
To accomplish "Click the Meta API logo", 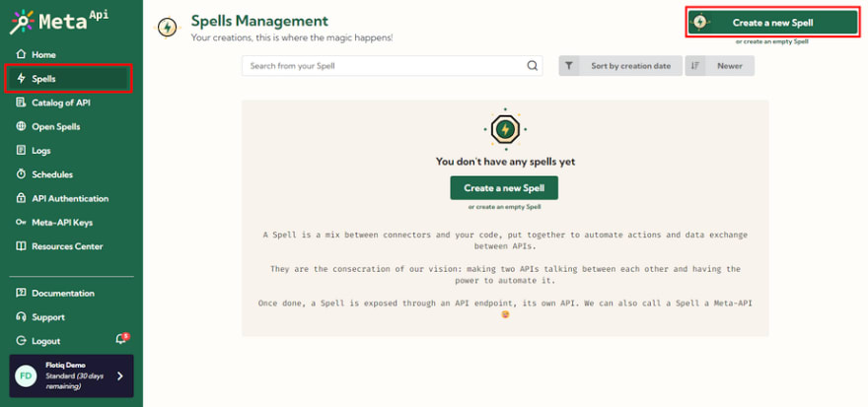I will click(59, 22).
